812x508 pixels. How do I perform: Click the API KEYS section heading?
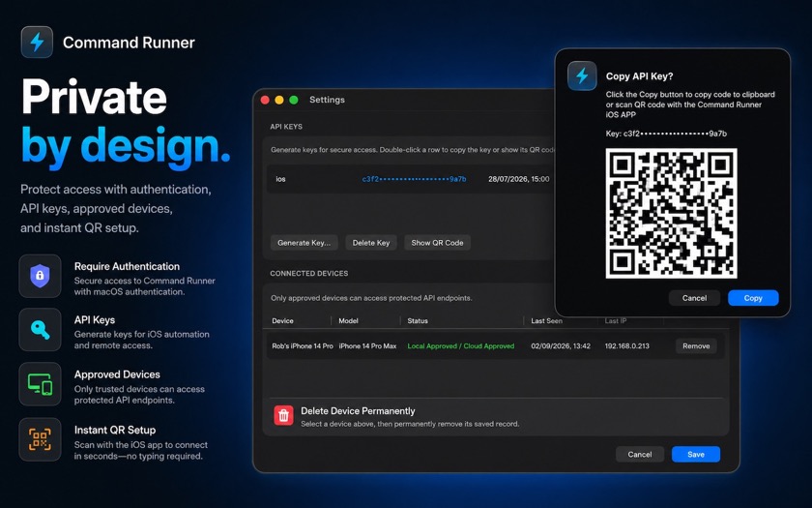pos(286,127)
